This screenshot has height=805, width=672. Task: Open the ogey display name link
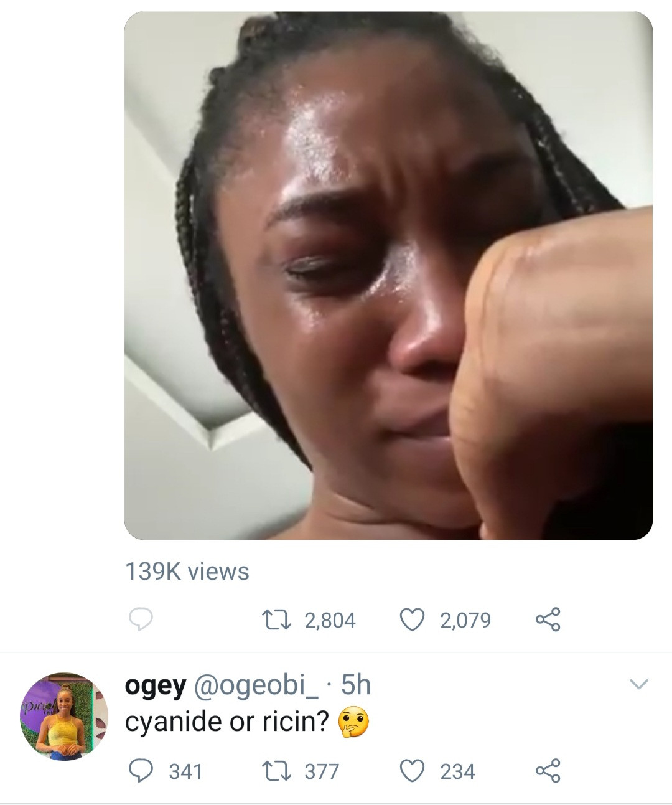tap(155, 685)
